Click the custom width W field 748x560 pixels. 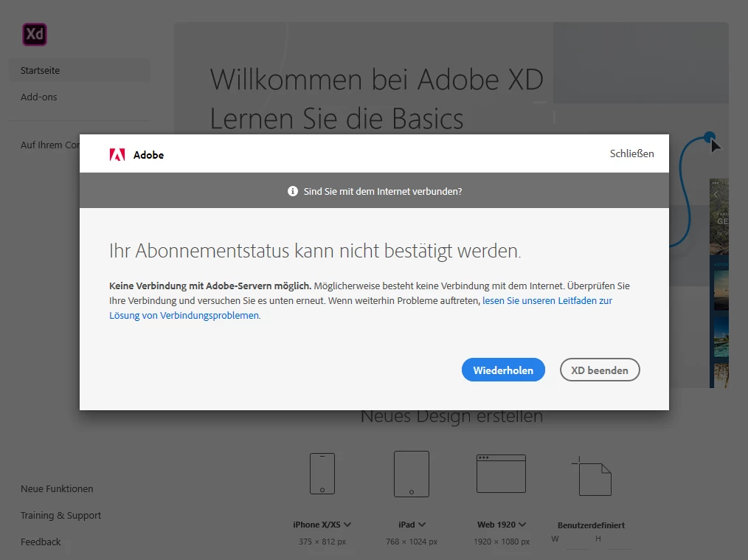click(578, 540)
